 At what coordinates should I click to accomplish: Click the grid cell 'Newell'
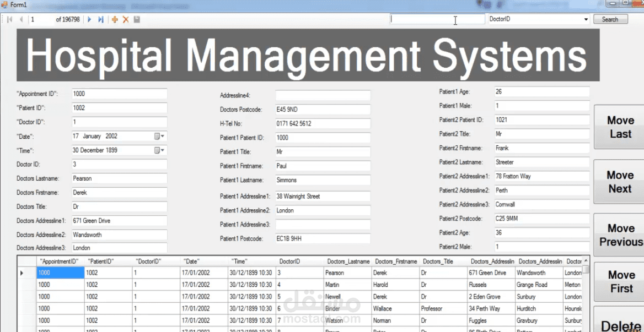[347, 296]
